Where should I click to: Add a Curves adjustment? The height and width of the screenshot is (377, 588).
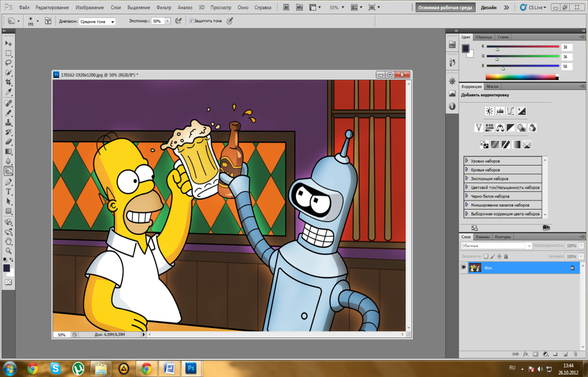click(x=511, y=111)
